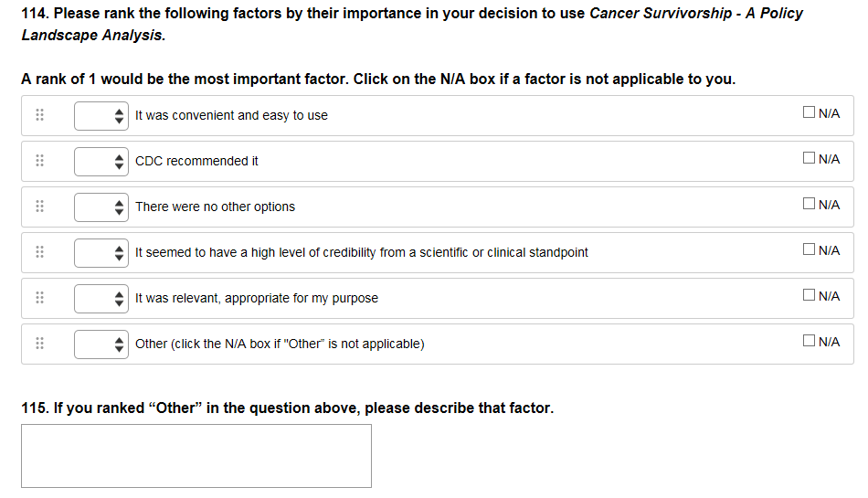This screenshot has height=498, width=868.
Task: Check the N/A box for the 'Other' factor
Action: pyautogui.click(x=809, y=342)
